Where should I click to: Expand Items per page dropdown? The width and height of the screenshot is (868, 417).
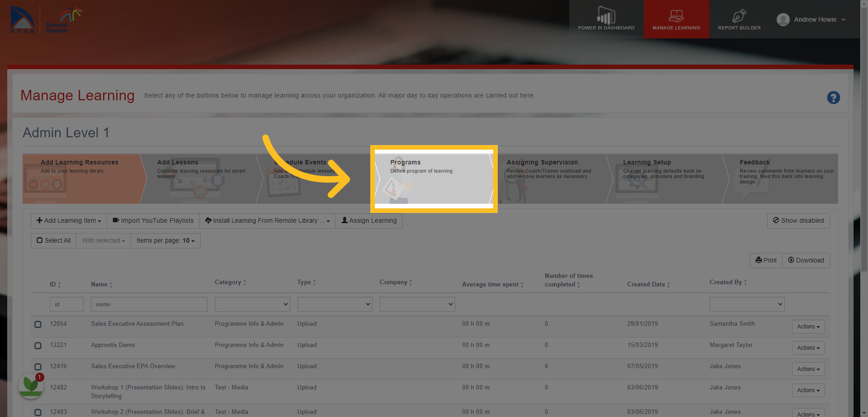coord(165,240)
